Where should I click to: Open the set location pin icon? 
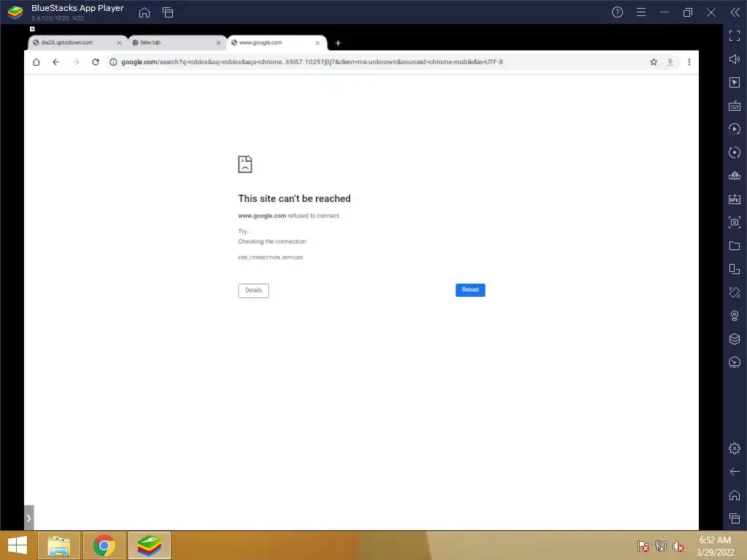735,316
